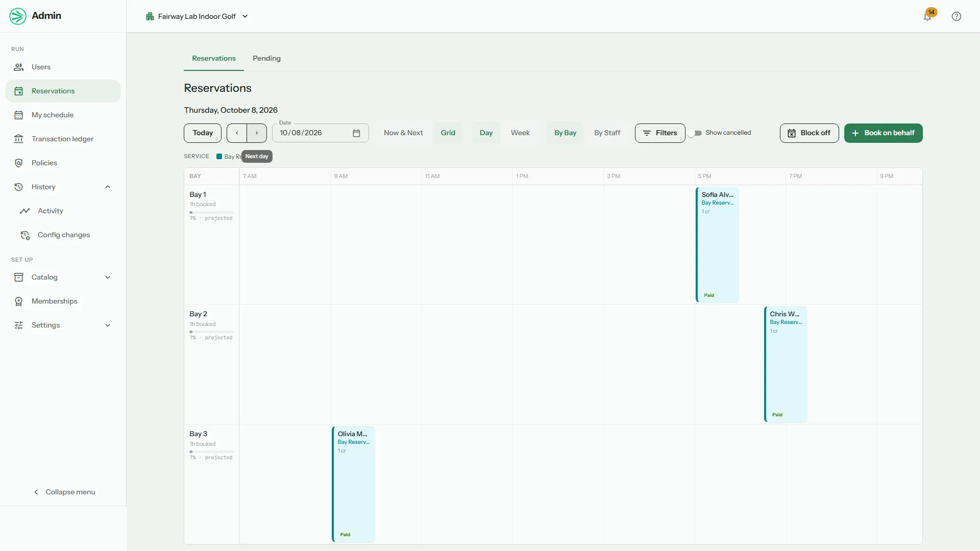
Task: Open the Filters panel
Action: click(660, 133)
